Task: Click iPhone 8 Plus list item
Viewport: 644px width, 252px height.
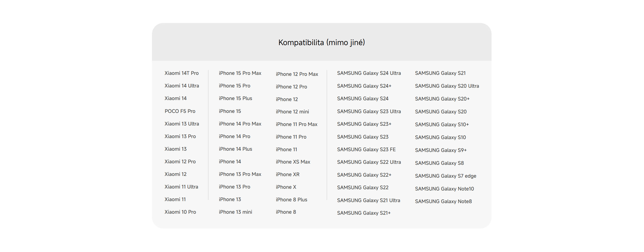Action: (291, 200)
